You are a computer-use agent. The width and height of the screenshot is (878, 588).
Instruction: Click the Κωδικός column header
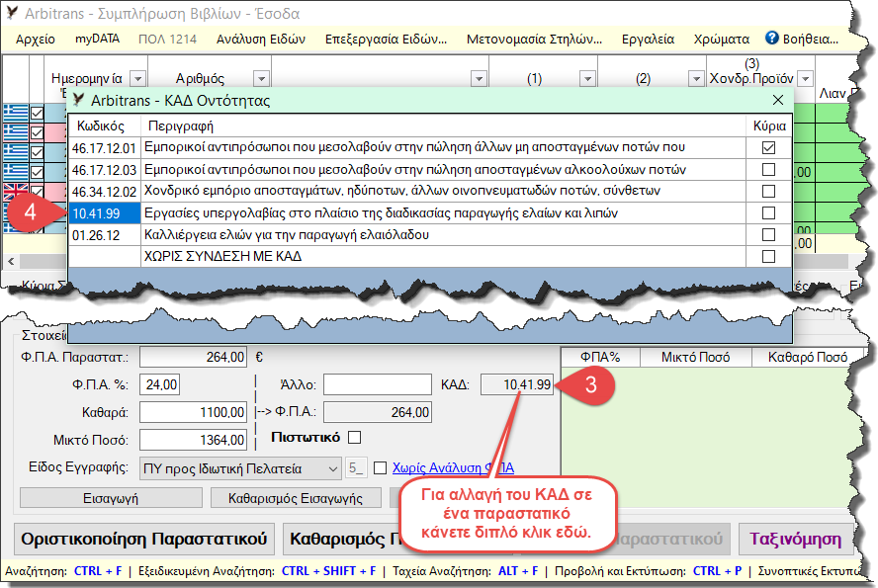pyautogui.click(x=104, y=126)
